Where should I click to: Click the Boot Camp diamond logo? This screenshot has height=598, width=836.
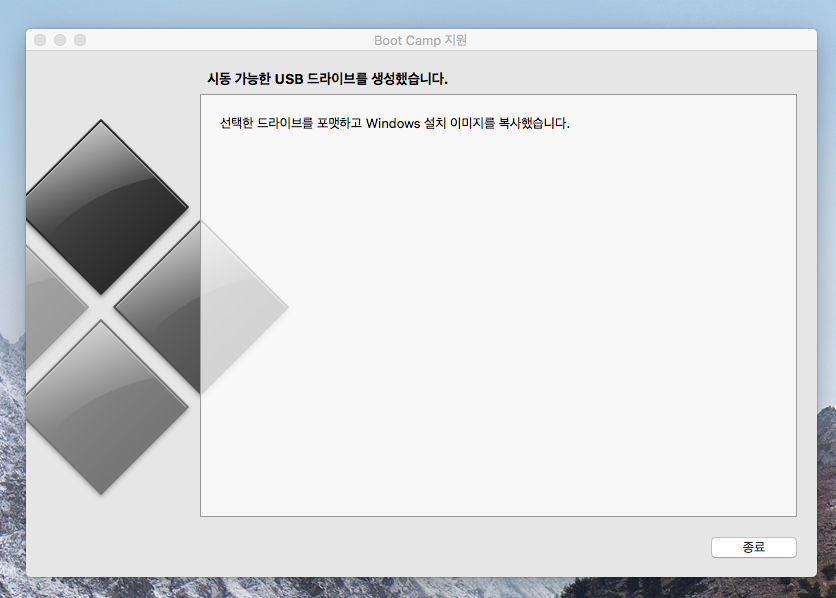[157, 308]
